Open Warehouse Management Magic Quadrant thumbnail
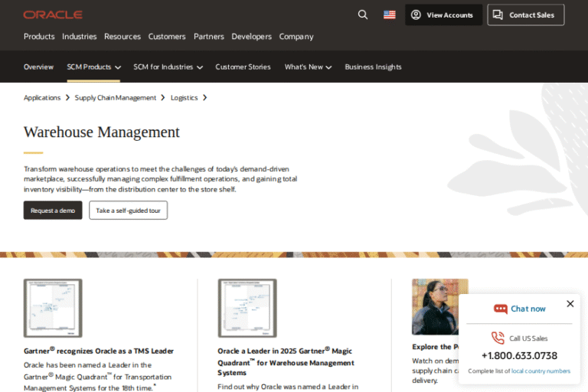The height and width of the screenshot is (392, 588). point(247,308)
